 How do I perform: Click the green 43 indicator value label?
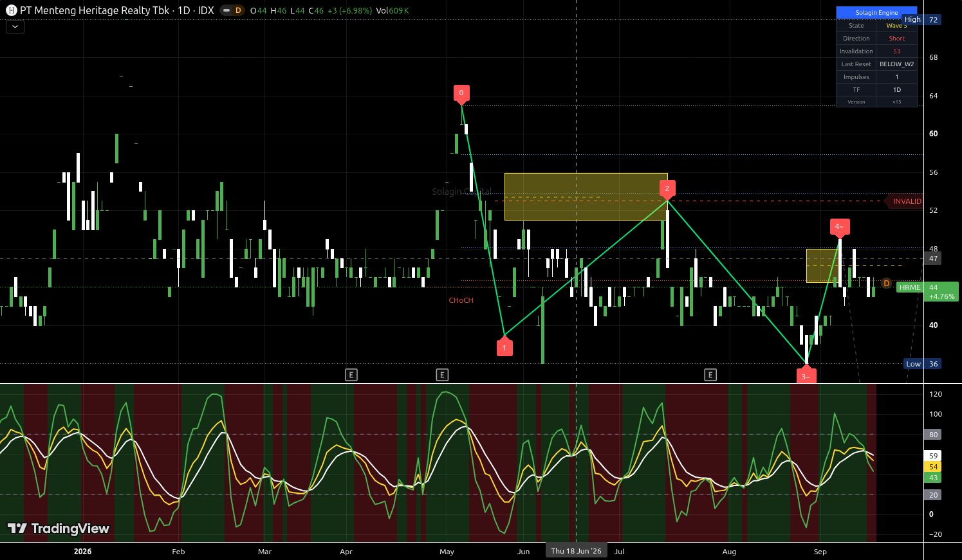click(933, 478)
